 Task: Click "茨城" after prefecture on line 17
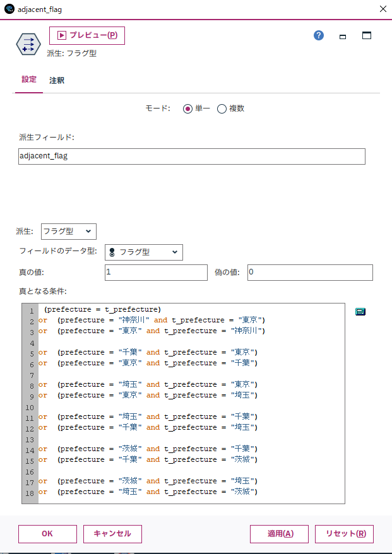pos(130,481)
